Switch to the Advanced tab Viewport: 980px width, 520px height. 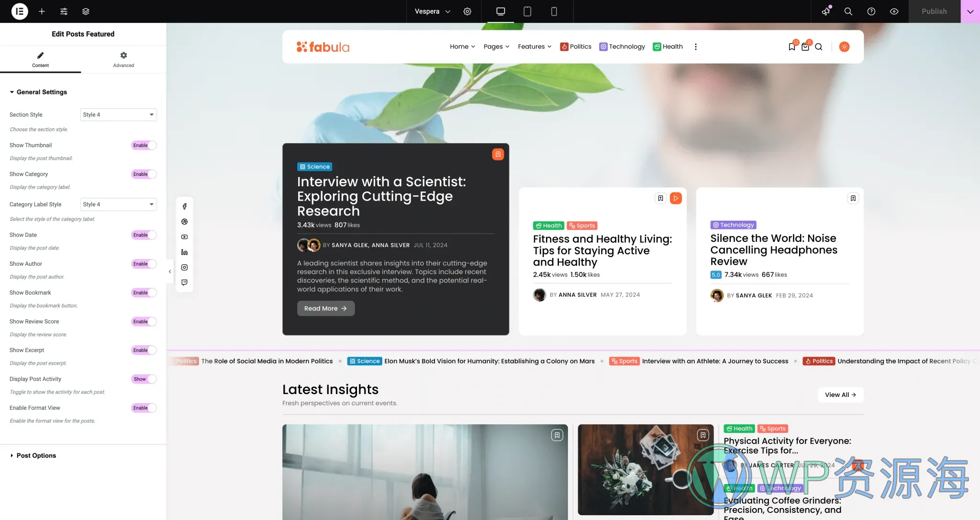(123, 59)
